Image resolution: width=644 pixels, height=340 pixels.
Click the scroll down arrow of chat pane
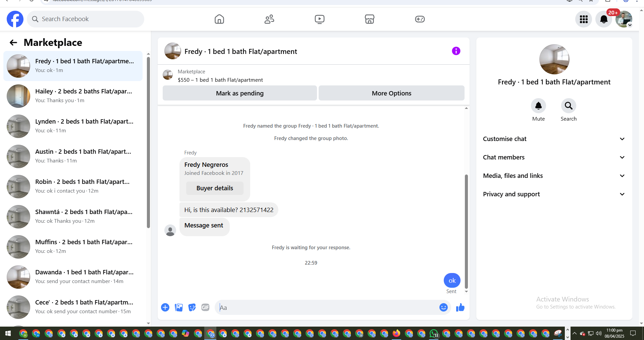point(466,292)
